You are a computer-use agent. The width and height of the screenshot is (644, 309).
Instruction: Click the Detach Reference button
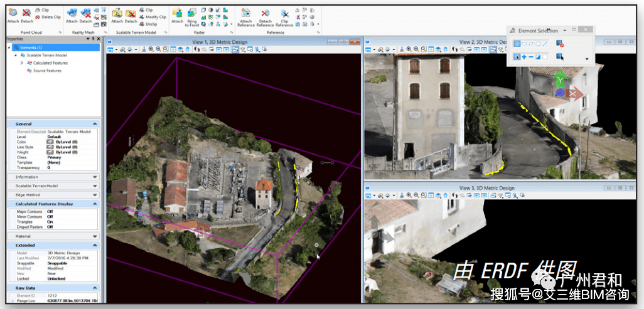(266, 17)
